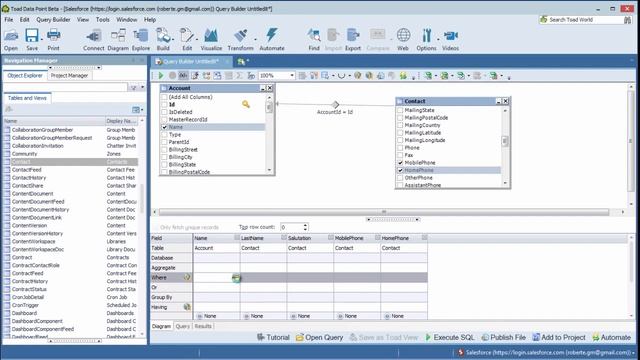
Task: Run the query with green play icon
Action: [161, 76]
